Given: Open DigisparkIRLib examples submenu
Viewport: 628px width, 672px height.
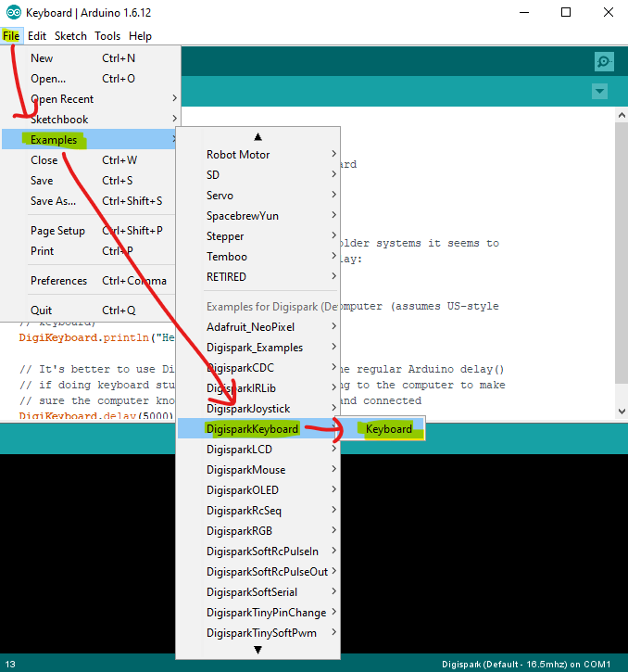Looking at the screenshot, I should (x=258, y=388).
